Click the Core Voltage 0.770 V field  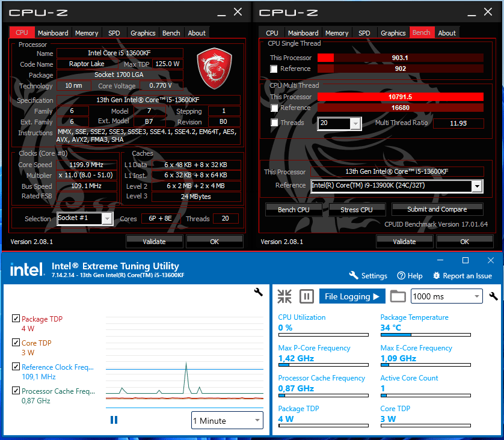pyautogui.click(x=161, y=86)
